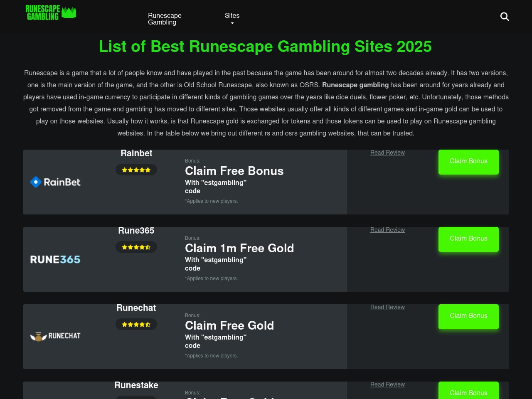Open Read Review link for Runechat

point(387,307)
